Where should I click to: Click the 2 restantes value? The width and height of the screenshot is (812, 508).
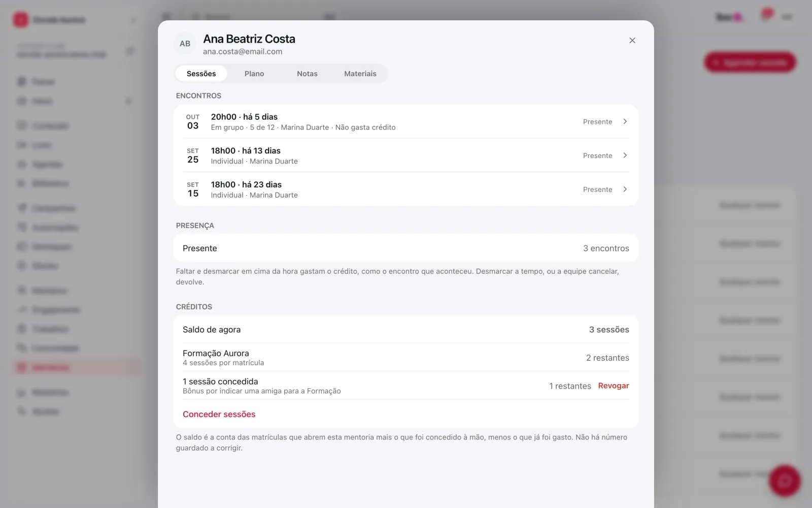click(607, 358)
